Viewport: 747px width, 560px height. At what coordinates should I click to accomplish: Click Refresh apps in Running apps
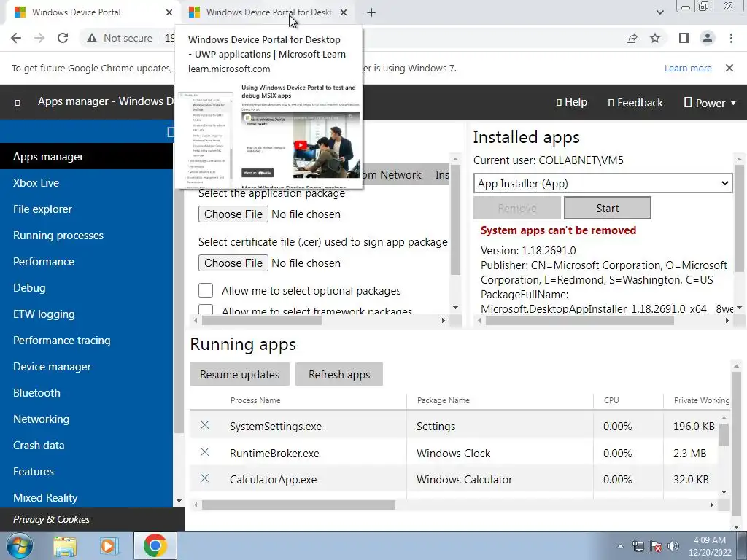pyautogui.click(x=339, y=374)
